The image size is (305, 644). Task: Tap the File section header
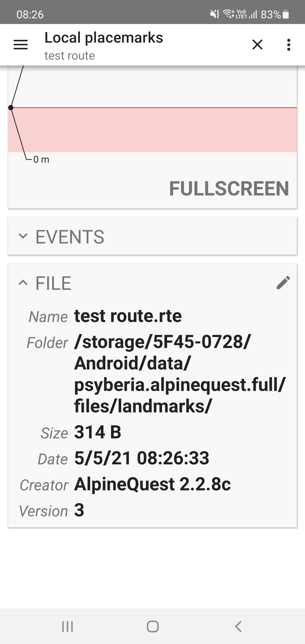[x=53, y=283]
